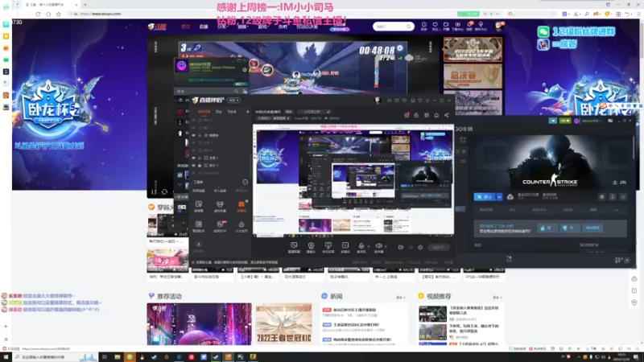The width and height of the screenshot is (644, 362).
Task: Toggle the eye visibility of the 图片 1 source
Action: (193, 166)
